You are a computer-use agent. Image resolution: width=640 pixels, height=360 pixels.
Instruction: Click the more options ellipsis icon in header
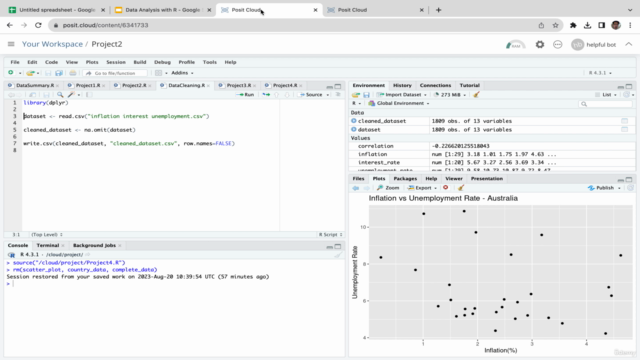(558, 44)
